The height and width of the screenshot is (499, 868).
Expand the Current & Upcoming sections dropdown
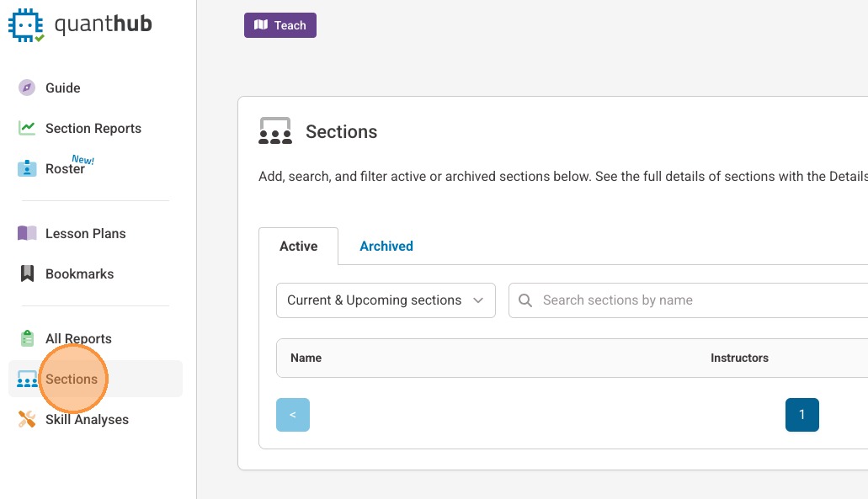click(386, 300)
